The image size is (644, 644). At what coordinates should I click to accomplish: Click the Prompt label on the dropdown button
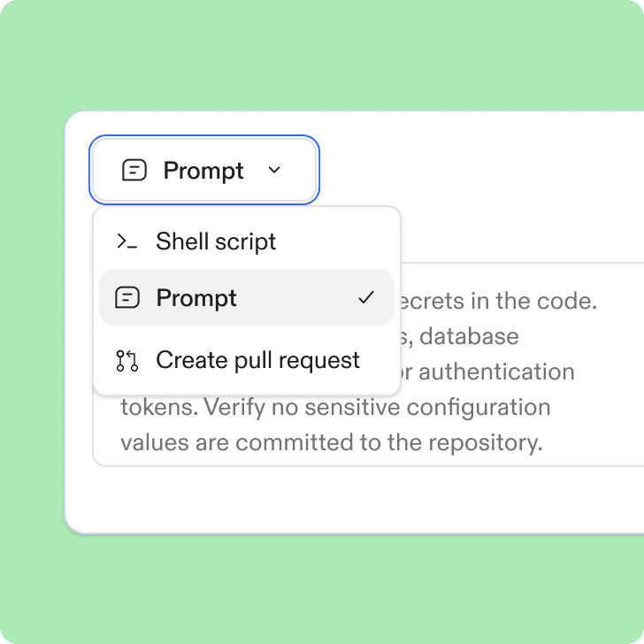(203, 171)
